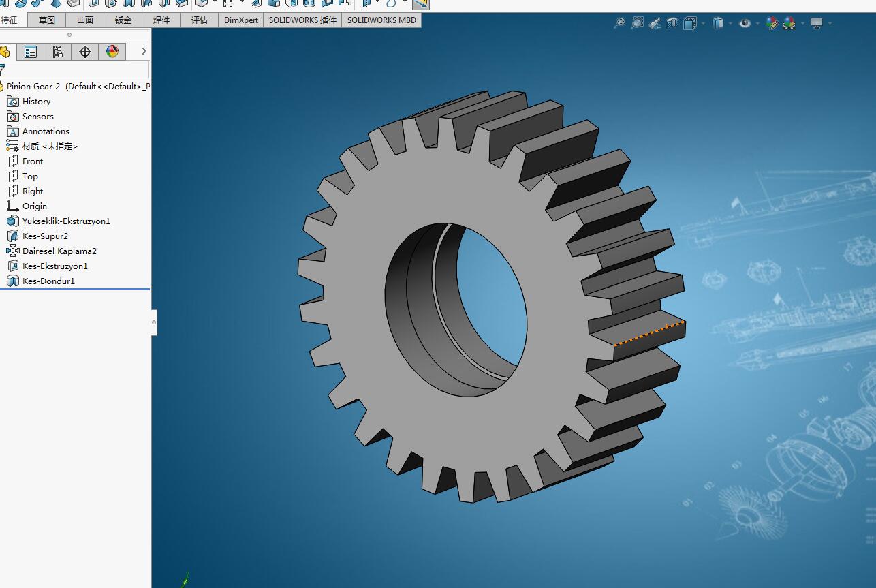Open the Edit Appearance tool

click(x=772, y=23)
